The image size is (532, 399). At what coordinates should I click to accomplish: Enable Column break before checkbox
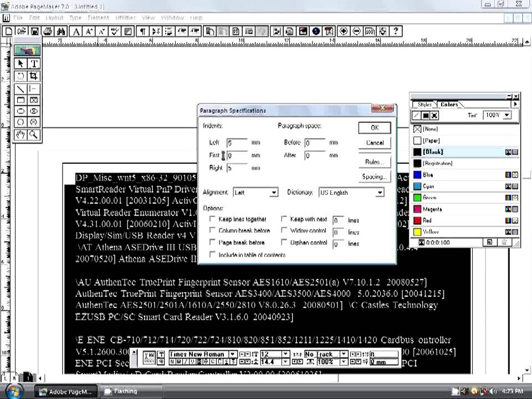pos(212,231)
